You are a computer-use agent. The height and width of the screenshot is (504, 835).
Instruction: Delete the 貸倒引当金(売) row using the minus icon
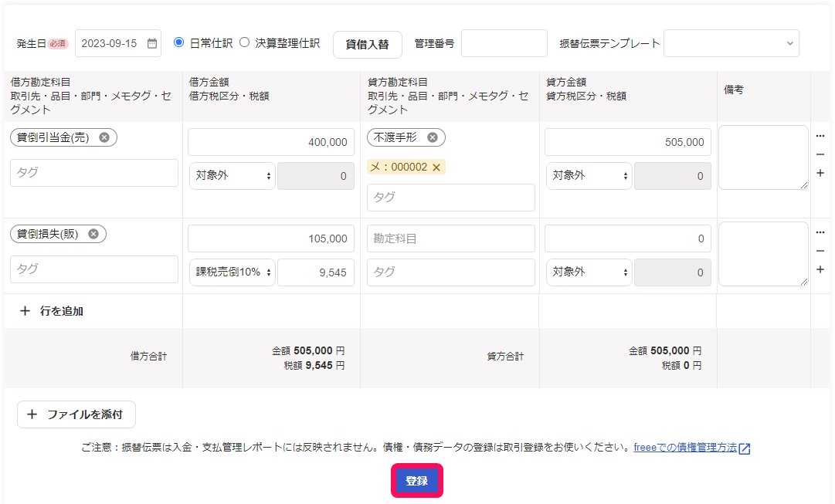pos(820,154)
